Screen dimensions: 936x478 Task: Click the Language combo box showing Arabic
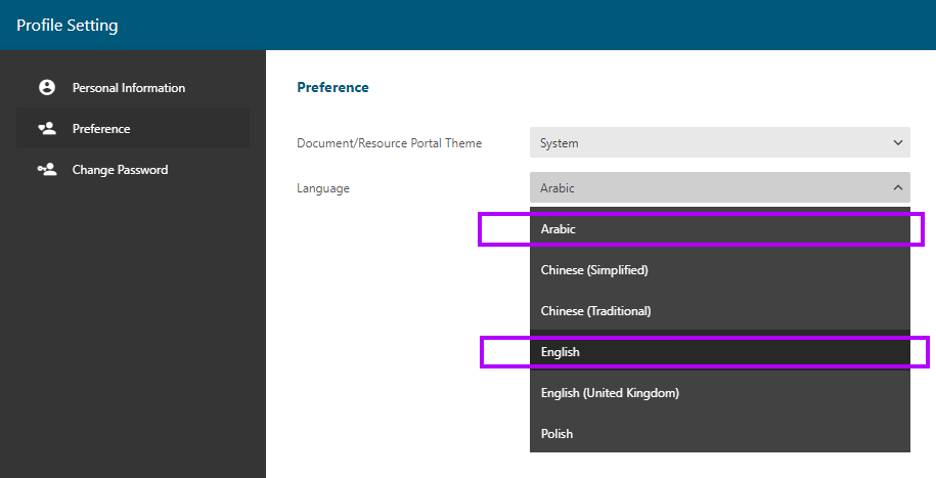(x=710, y=188)
